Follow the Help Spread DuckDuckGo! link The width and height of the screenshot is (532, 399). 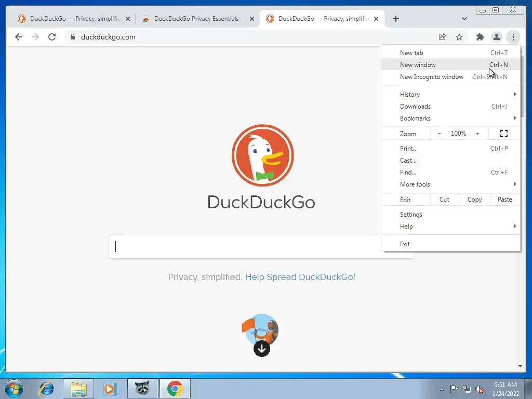300,277
